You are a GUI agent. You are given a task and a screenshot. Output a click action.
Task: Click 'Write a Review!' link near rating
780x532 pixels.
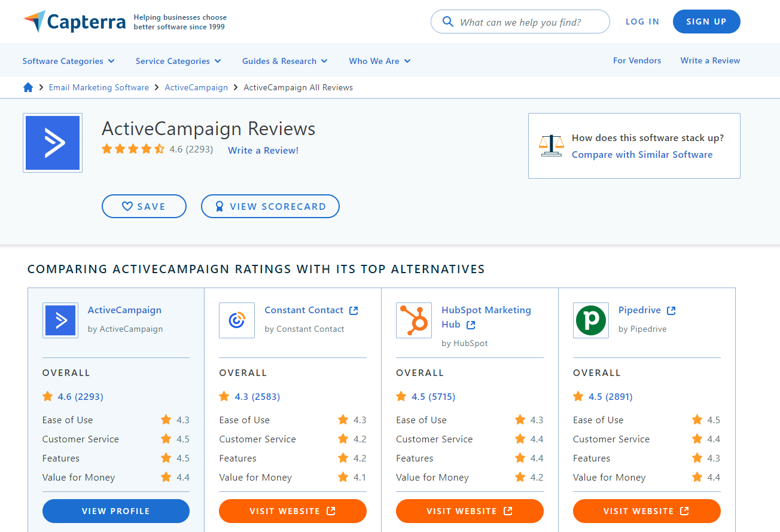[x=263, y=151]
